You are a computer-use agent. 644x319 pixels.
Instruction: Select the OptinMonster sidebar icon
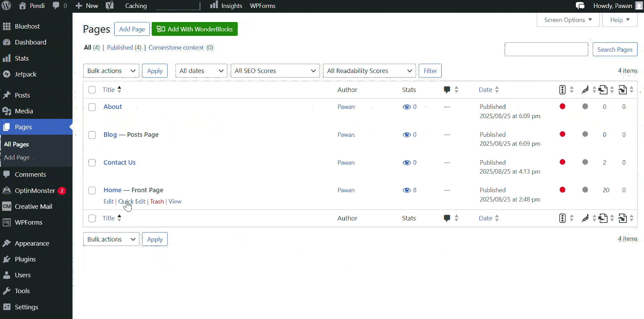7,191
